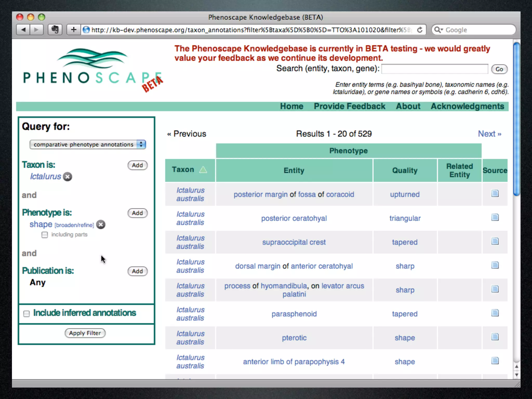Open source document for supraoccipital crest row
Screen dimensions: 532x399
tap(495, 241)
